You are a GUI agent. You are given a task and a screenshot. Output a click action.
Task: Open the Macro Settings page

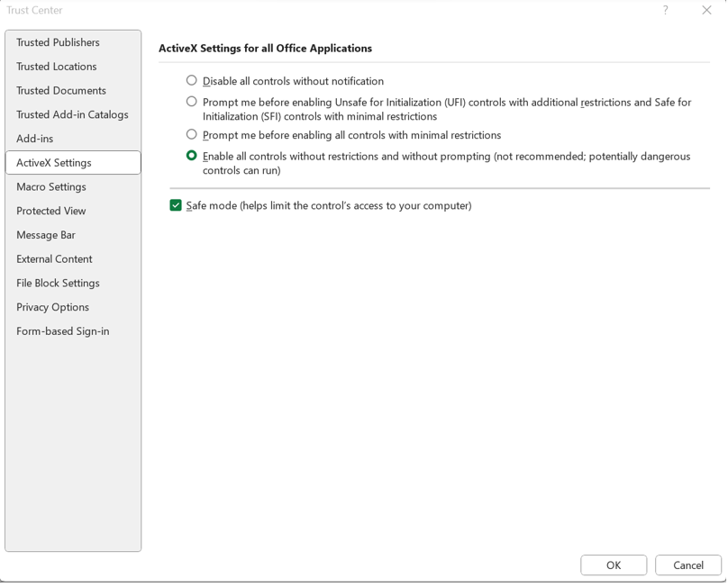(52, 186)
